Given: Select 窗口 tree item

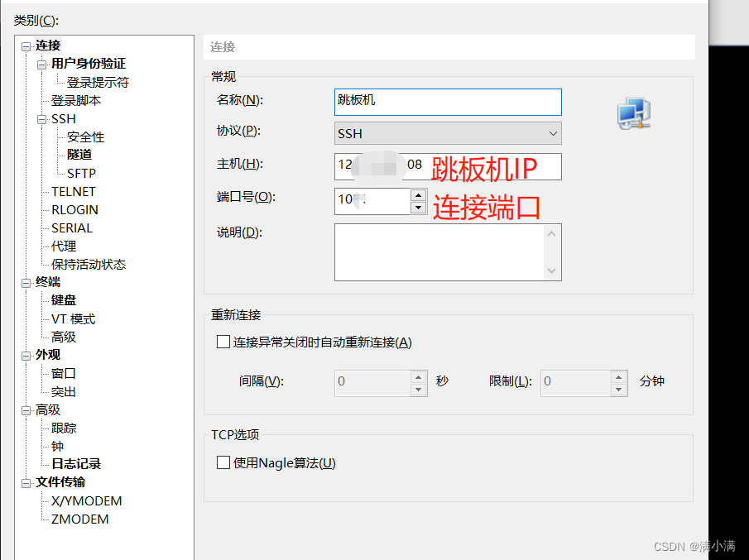Looking at the screenshot, I should click(64, 373).
